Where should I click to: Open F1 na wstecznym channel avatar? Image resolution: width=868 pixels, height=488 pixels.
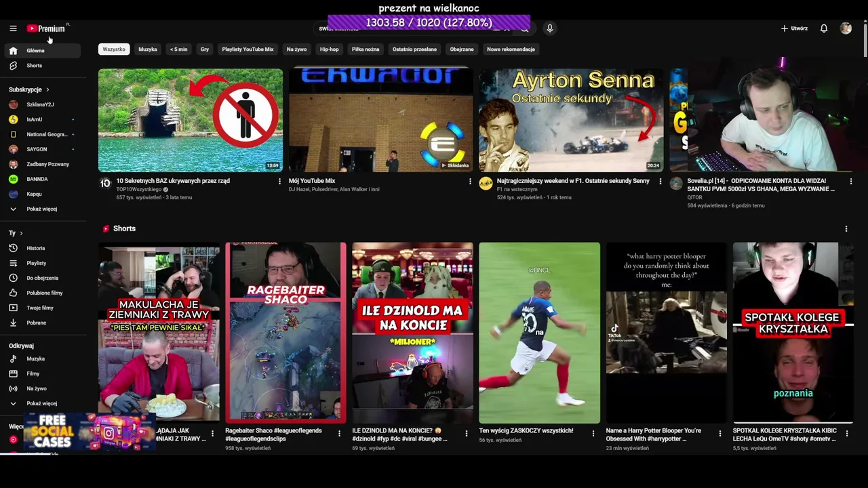486,183
